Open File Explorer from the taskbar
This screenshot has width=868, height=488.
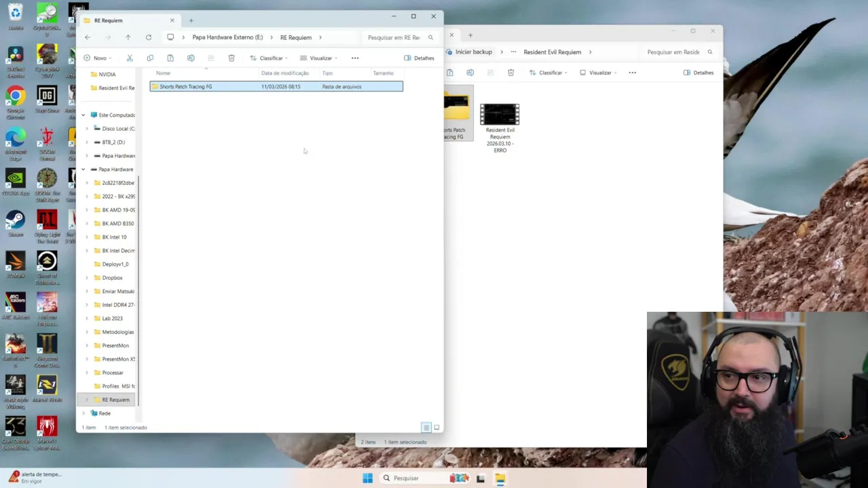(x=500, y=478)
